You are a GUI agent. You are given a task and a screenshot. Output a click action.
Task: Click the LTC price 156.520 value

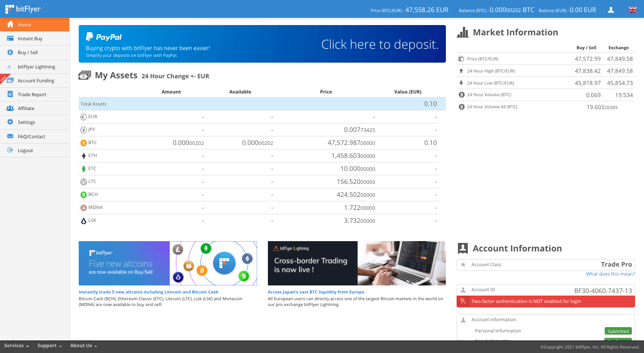point(356,182)
